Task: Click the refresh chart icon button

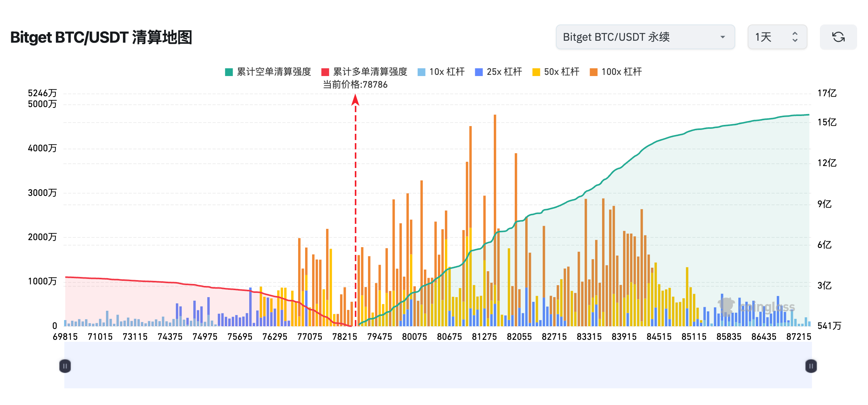Action: (x=838, y=37)
